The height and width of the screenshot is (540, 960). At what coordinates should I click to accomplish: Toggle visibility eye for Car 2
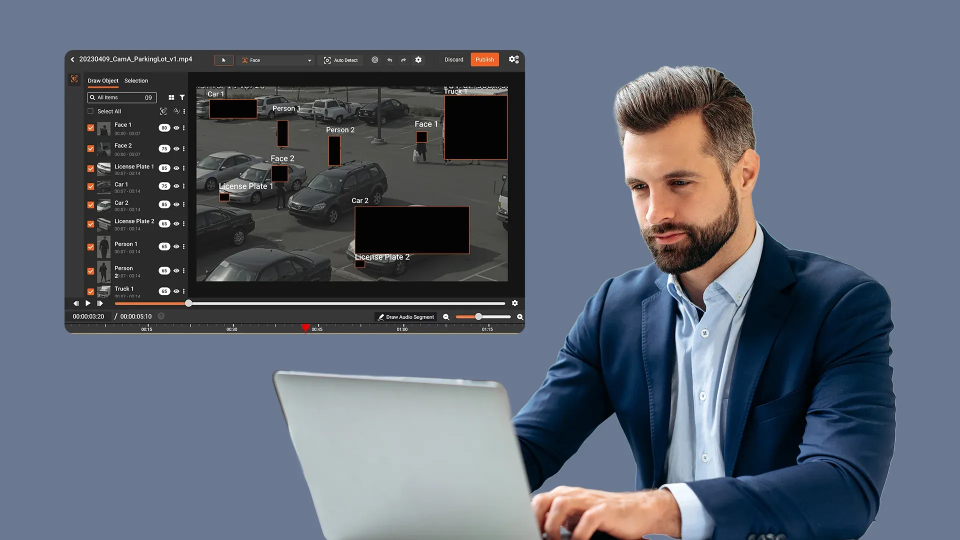[176, 204]
